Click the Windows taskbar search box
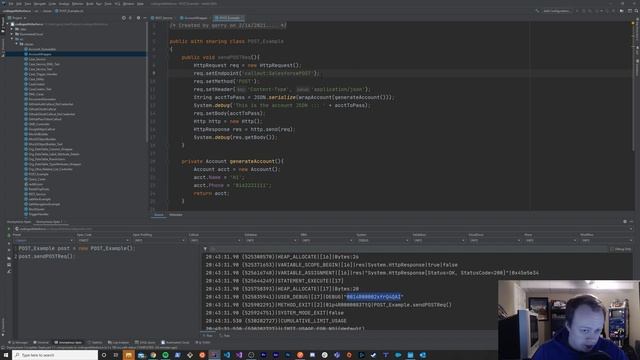The width and height of the screenshot is (640, 360). point(55,355)
